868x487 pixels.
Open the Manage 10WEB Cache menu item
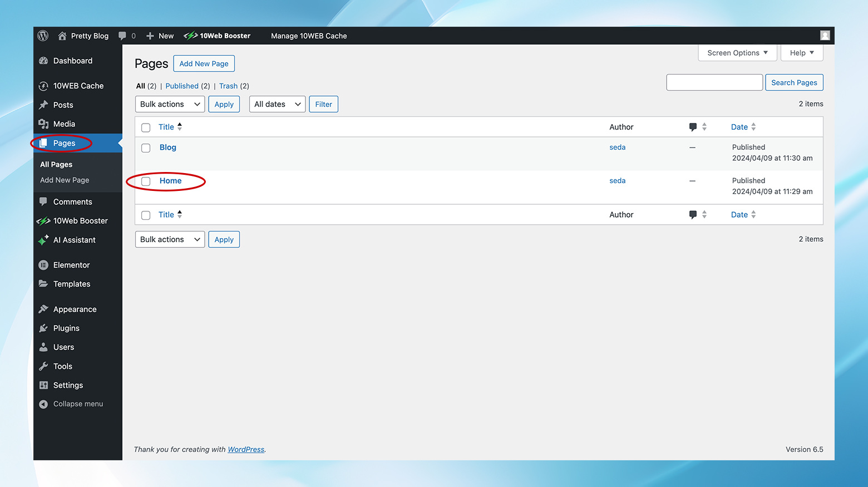[x=309, y=36]
